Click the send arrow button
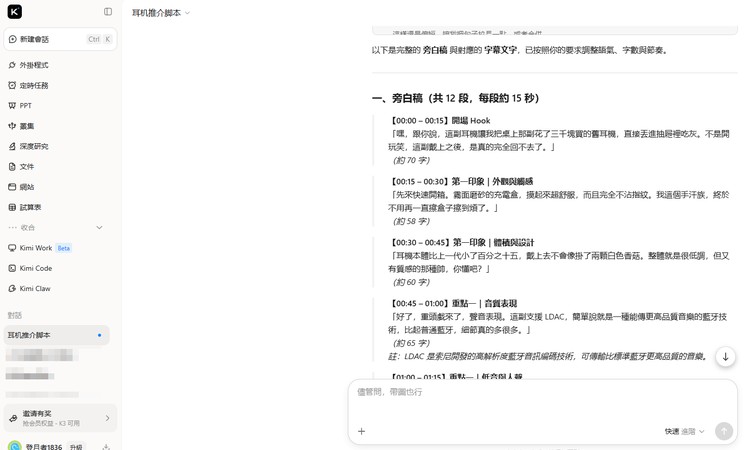747x450 pixels. (724, 431)
